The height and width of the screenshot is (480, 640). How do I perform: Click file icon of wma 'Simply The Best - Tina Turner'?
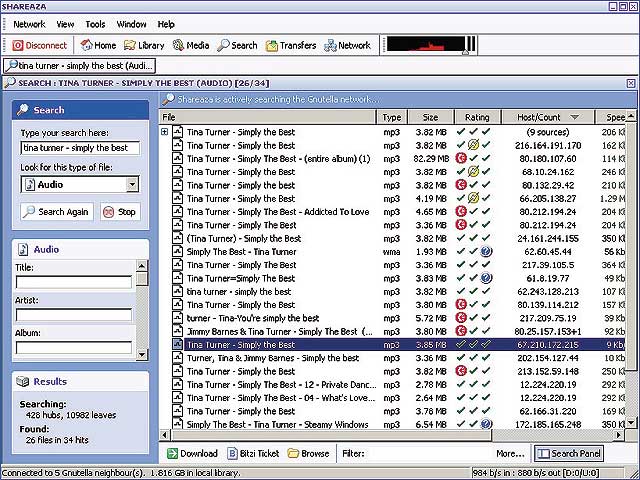177,251
